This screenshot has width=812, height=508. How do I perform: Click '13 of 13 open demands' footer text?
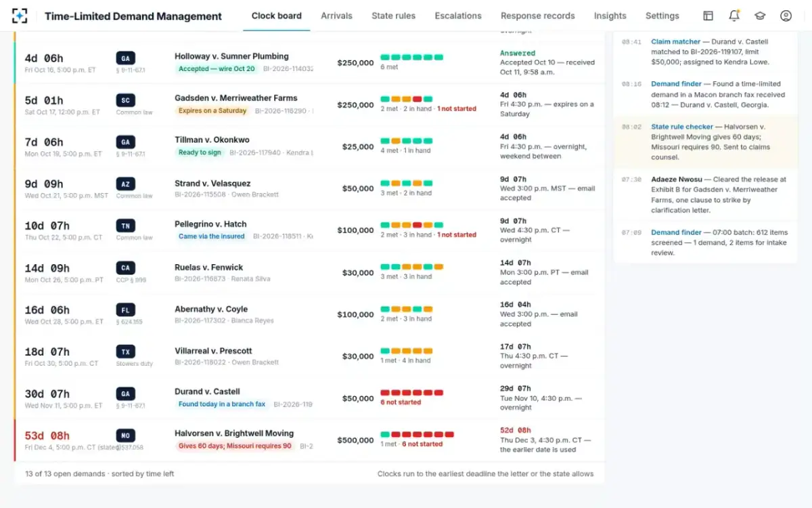pos(64,473)
